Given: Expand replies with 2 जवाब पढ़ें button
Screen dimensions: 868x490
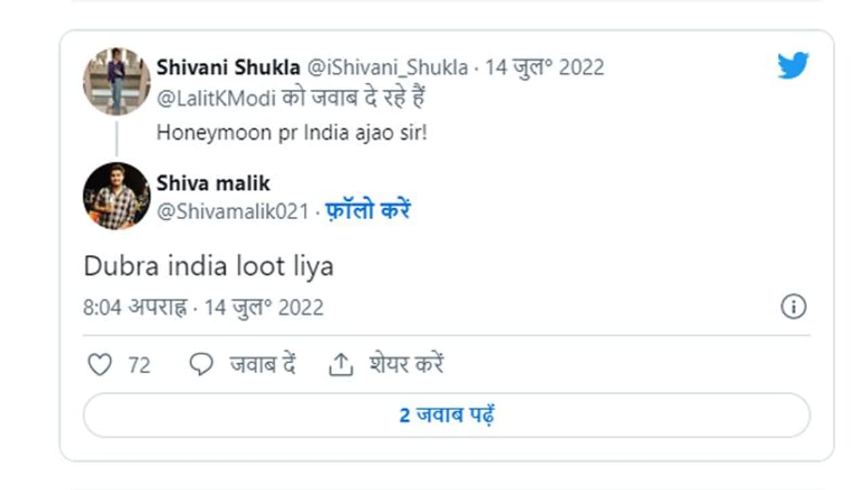Looking at the screenshot, I should [446, 415].
